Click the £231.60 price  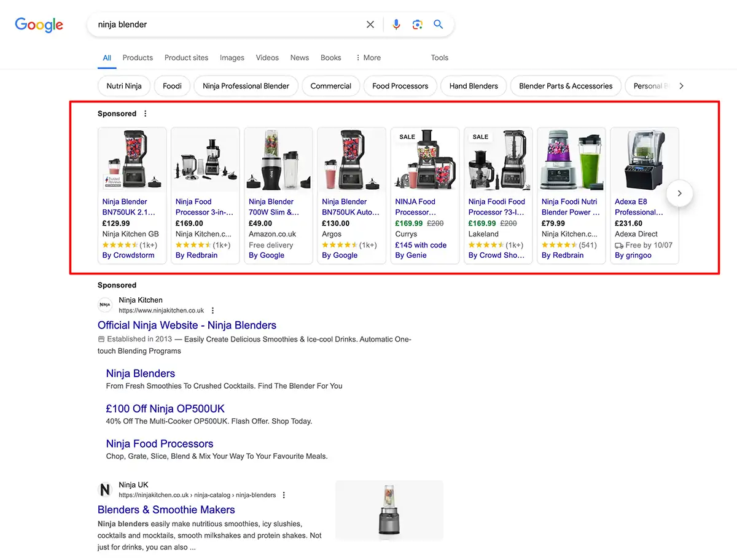[628, 224]
